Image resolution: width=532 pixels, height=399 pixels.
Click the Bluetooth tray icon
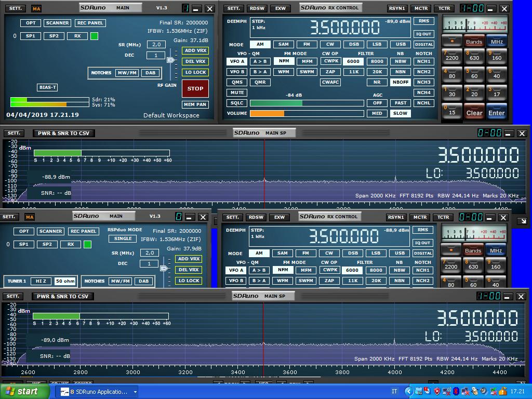[x=456, y=391]
